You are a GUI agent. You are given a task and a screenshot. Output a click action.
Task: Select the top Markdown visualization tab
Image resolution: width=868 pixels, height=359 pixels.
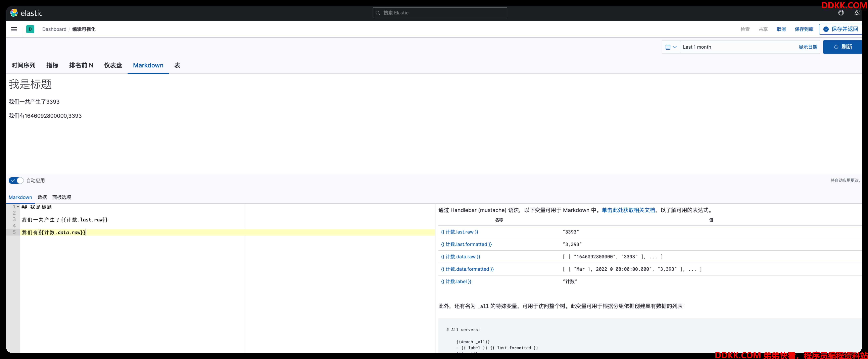tap(148, 65)
